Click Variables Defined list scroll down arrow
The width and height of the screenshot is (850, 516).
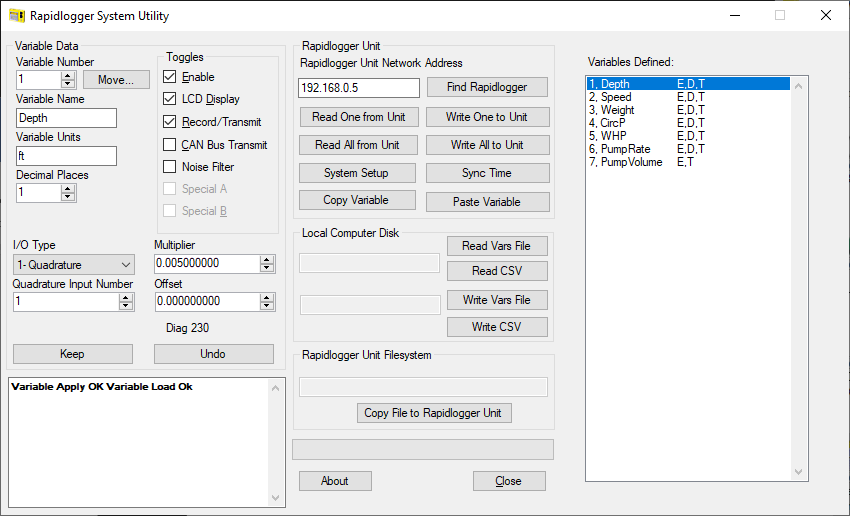pyautogui.click(x=799, y=472)
